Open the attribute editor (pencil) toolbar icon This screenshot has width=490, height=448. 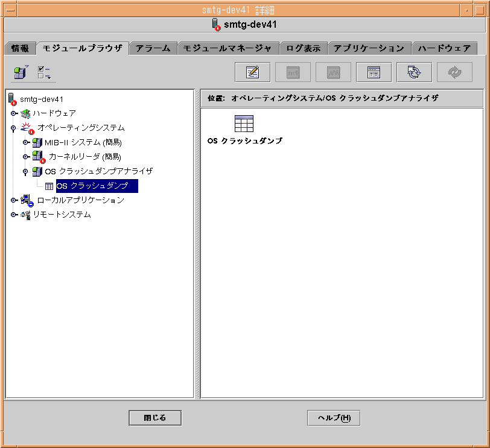(252, 72)
